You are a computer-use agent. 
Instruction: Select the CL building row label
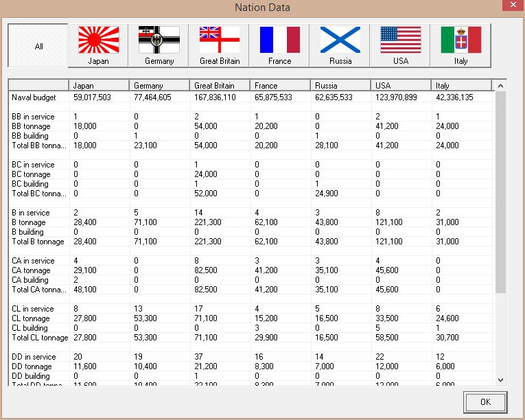click(x=30, y=328)
